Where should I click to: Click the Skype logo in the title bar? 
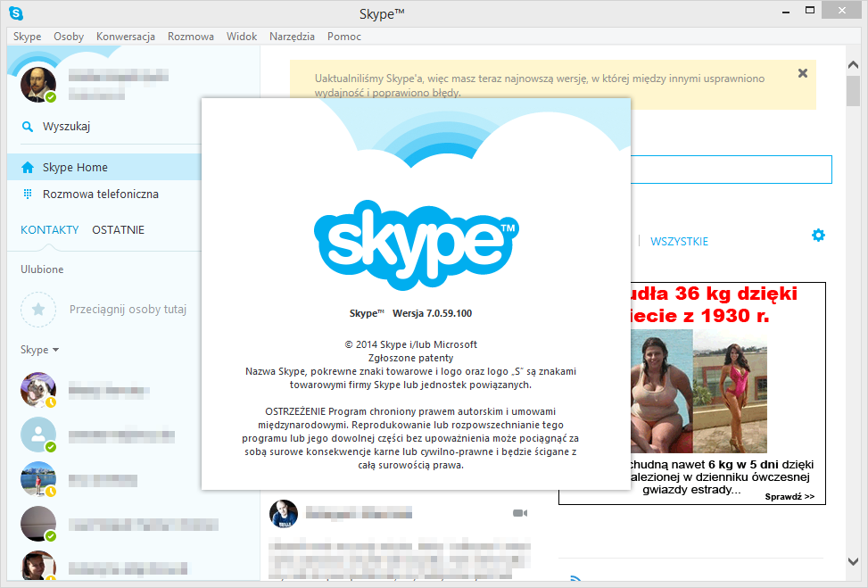pos(16,12)
